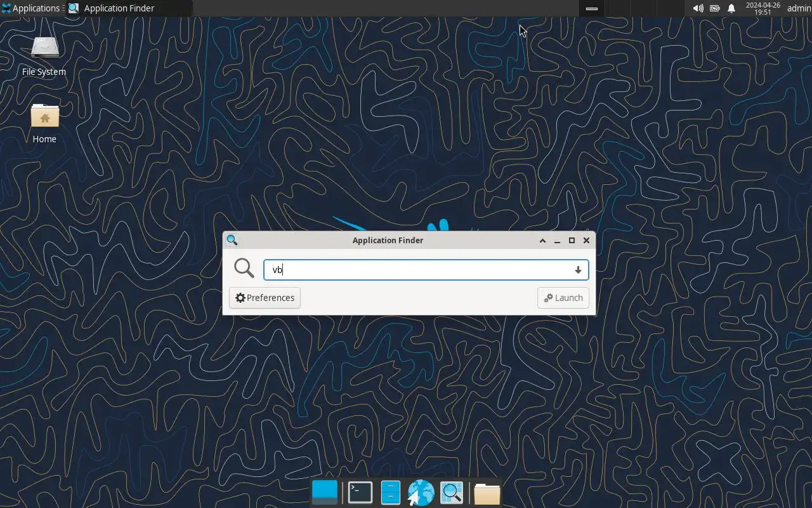812x508 pixels.
Task: Open the folder icon in dock
Action: pyautogui.click(x=487, y=493)
